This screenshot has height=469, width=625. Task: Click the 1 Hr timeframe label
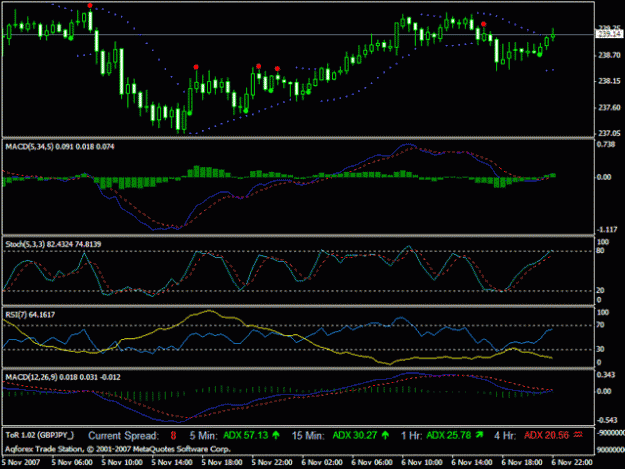click(x=412, y=436)
